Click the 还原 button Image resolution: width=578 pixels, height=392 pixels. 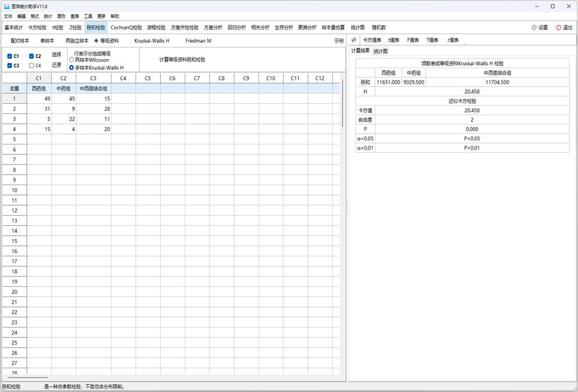[56, 65]
